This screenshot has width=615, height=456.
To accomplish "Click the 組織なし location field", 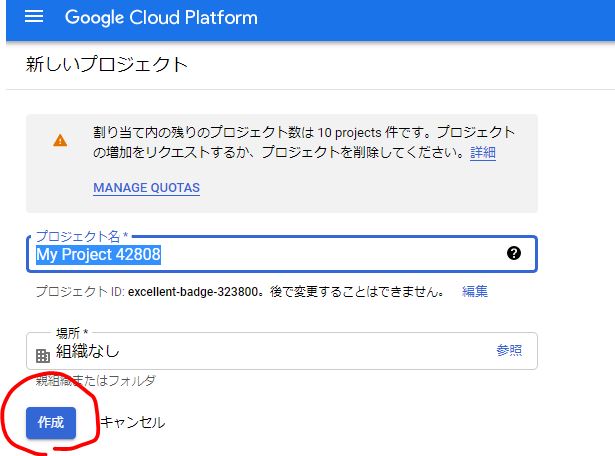I will (260, 351).
